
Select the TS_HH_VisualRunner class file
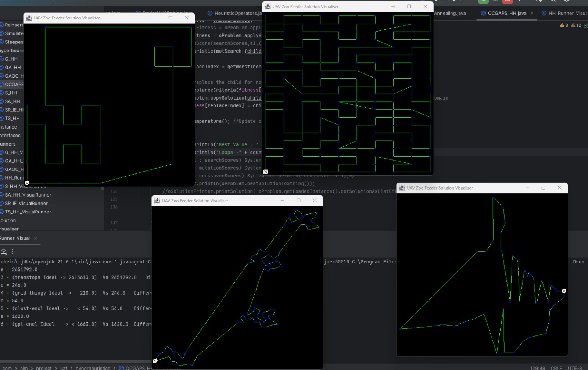click(28, 212)
